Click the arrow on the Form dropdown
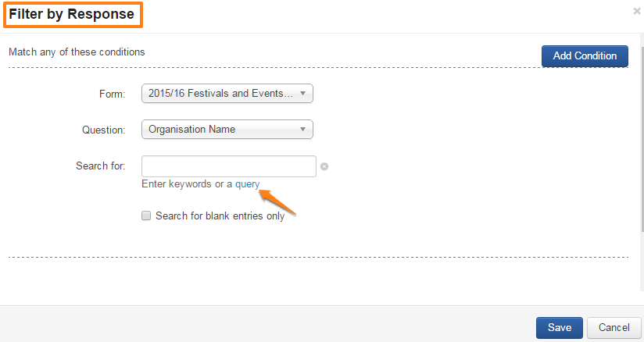The height and width of the screenshot is (342, 644). coord(303,94)
